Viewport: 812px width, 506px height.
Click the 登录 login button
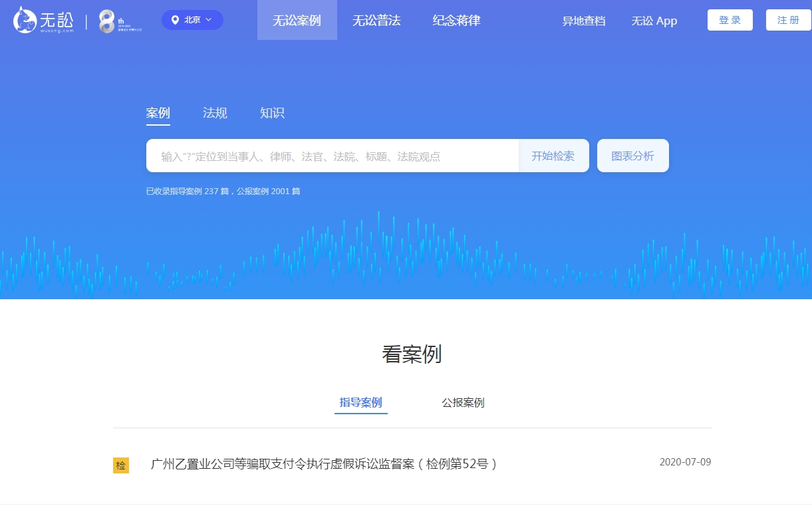coord(730,20)
